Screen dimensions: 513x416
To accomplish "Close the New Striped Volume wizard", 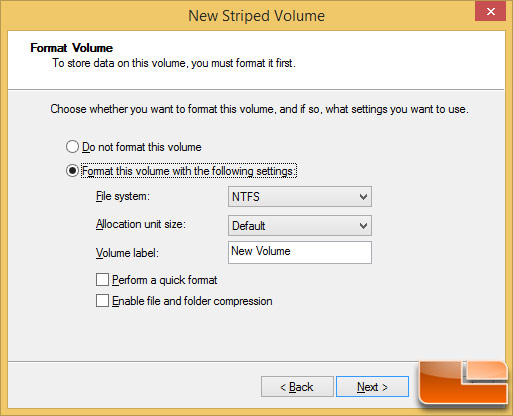I will tap(490, 12).
